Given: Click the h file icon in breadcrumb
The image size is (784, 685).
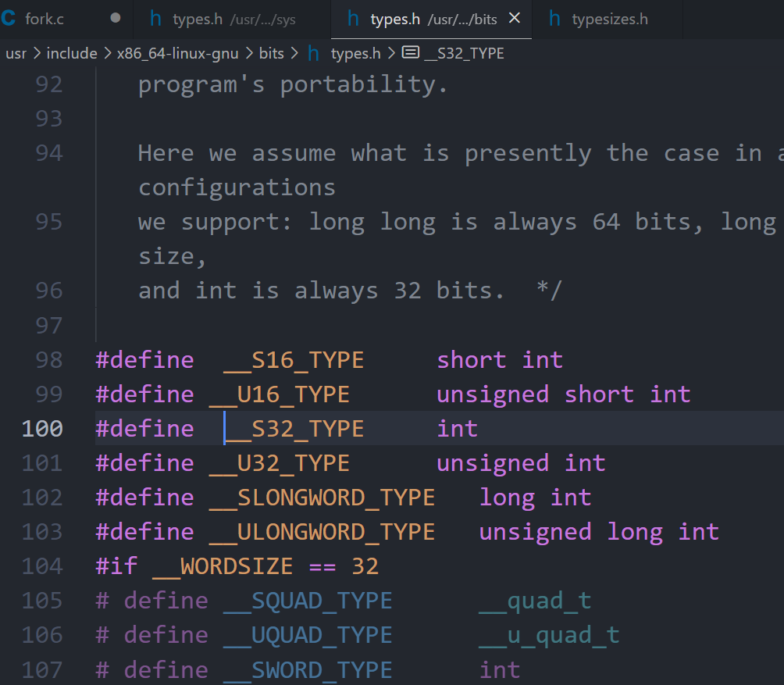Looking at the screenshot, I should coord(313,53).
